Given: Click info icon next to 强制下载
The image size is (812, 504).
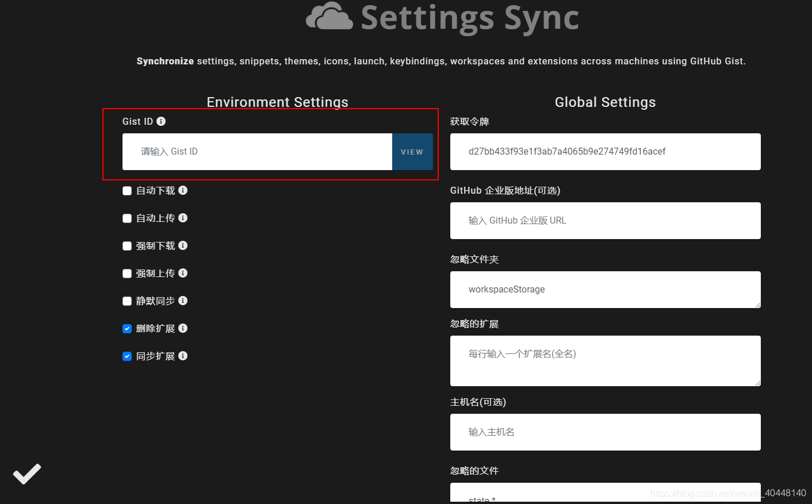Looking at the screenshot, I should tap(183, 245).
